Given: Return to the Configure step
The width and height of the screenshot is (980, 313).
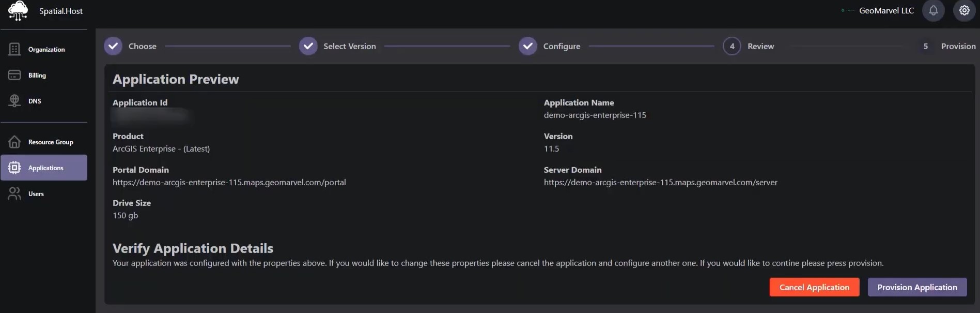Looking at the screenshot, I should [x=528, y=46].
